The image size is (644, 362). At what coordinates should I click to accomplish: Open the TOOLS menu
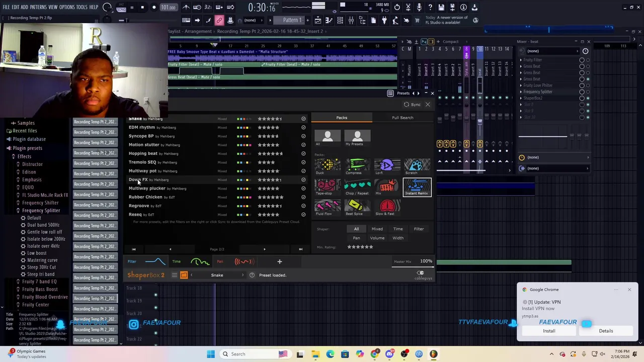[x=82, y=7]
